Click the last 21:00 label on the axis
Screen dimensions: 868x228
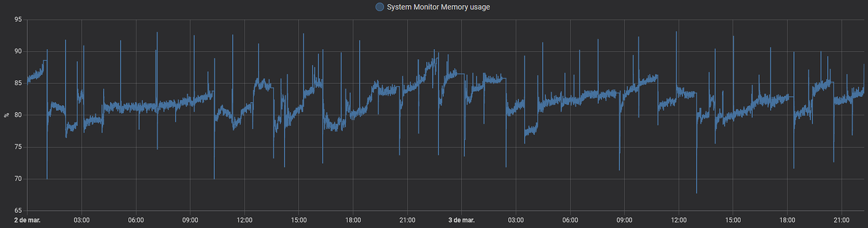click(x=841, y=220)
